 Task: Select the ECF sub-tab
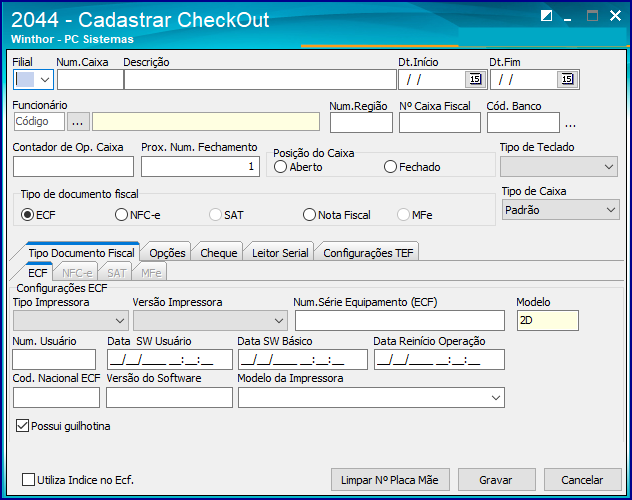[x=38, y=273]
